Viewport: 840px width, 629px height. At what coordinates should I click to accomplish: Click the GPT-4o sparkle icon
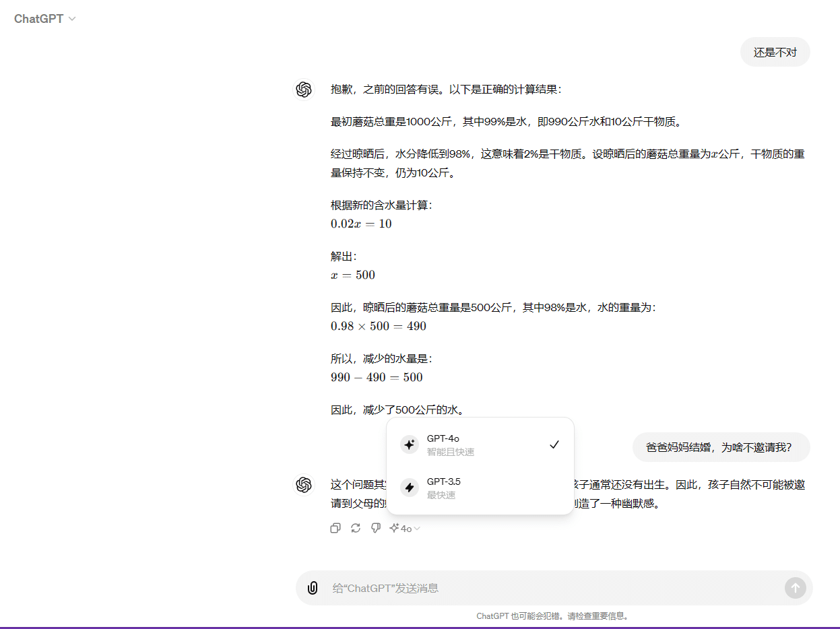tap(410, 444)
